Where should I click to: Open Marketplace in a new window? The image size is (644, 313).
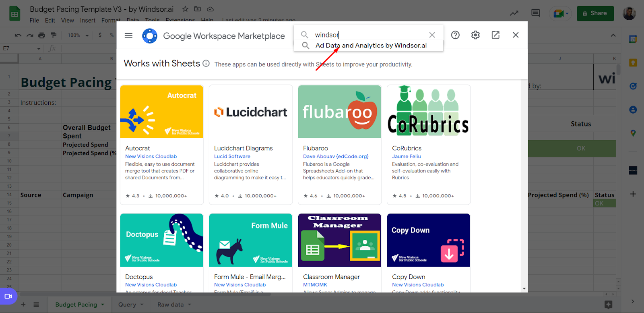tap(495, 35)
